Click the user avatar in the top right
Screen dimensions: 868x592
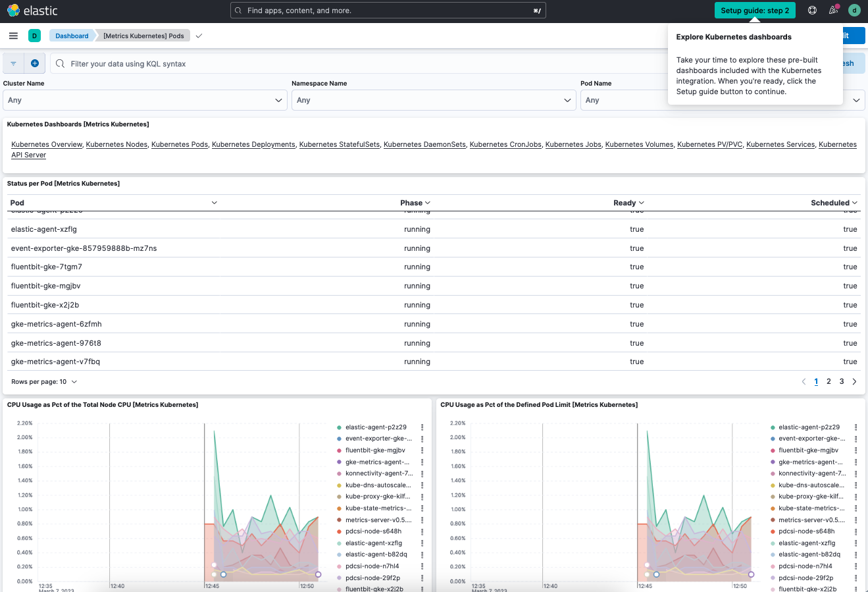pyautogui.click(x=854, y=10)
